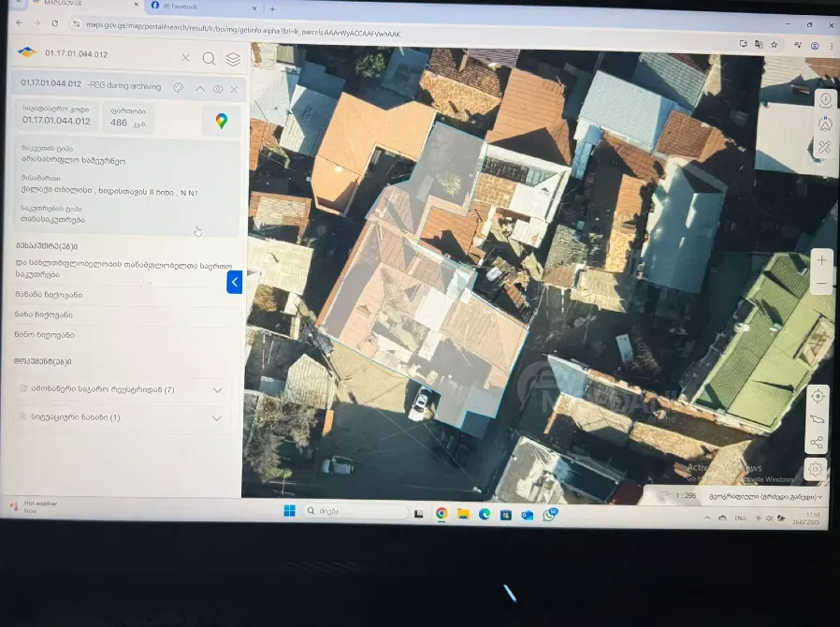Expand the situational plan section (1)

(217, 418)
